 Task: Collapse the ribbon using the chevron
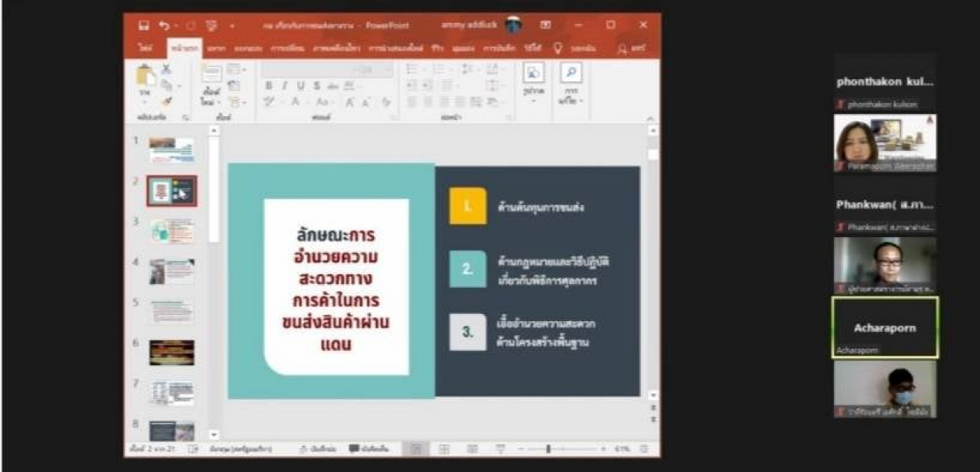click(651, 118)
